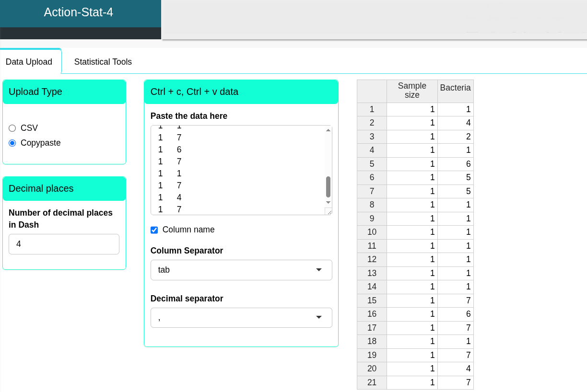Viewport: 587px width, 392px height.
Task: Toggle the Column name checkbox
Action: pyautogui.click(x=154, y=230)
